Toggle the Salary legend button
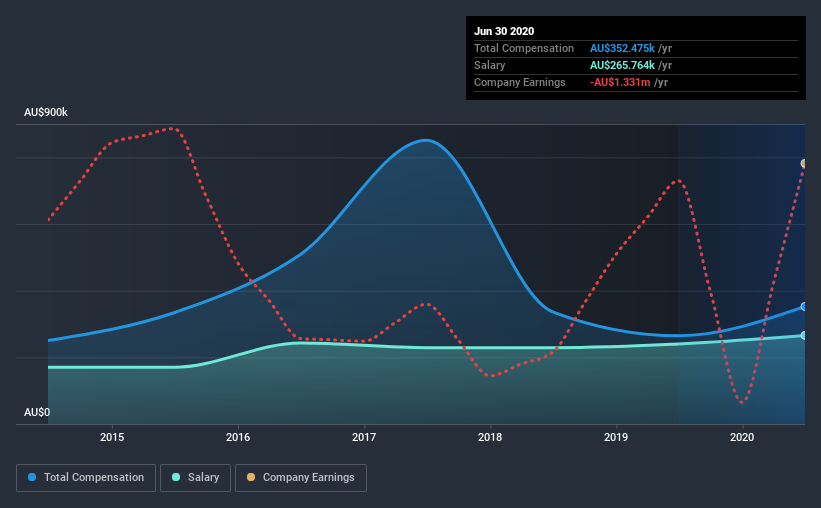 [x=195, y=478]
